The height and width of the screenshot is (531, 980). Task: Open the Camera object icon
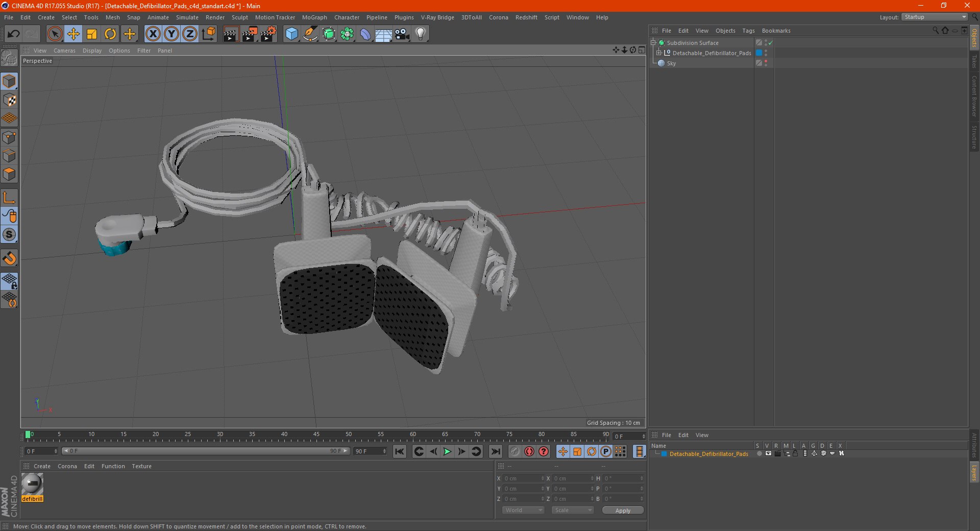402,34
